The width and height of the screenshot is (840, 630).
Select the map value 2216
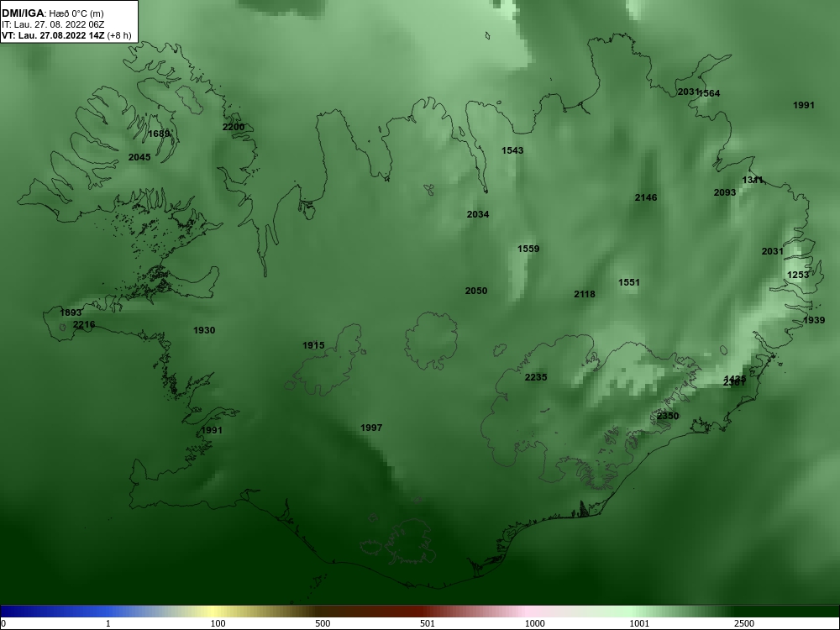84,324
